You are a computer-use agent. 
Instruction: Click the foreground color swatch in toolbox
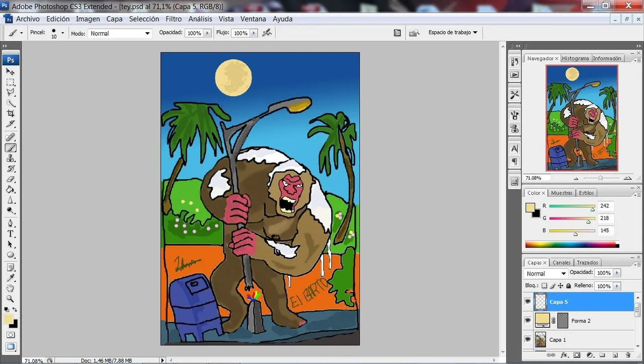coord(9,319)
